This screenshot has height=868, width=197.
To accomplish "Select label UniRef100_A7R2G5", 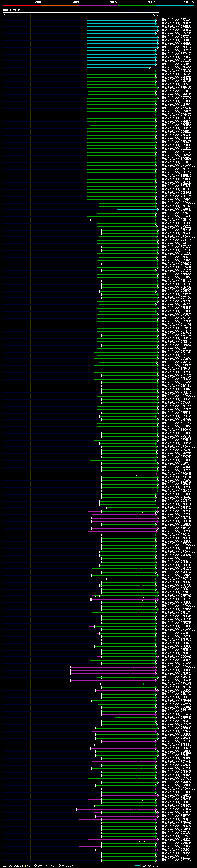I will (176, 531).
